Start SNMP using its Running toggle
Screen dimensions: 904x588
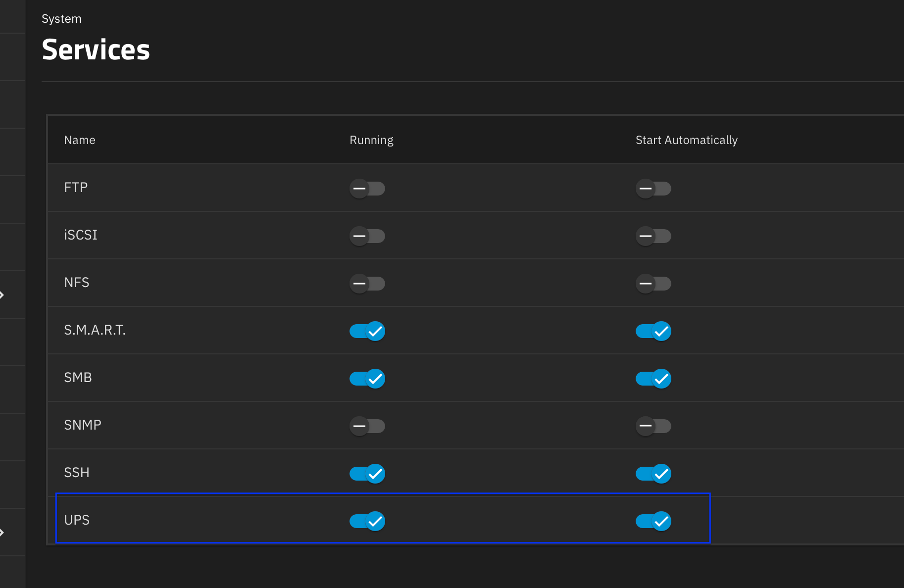[367, 426]
